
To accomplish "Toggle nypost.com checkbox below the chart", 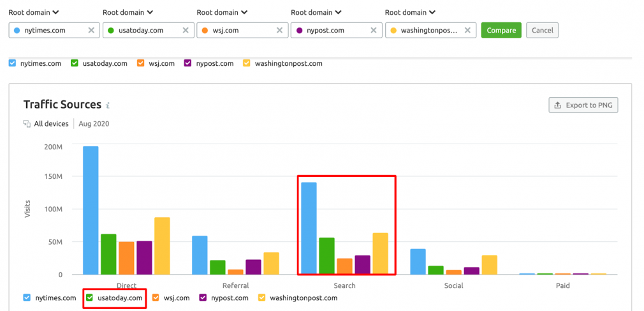I will [203, 298].
